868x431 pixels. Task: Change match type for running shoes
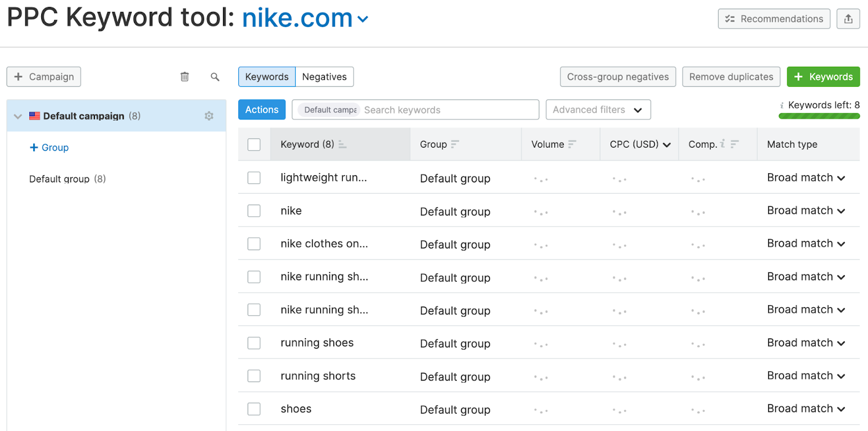[806, 343]
